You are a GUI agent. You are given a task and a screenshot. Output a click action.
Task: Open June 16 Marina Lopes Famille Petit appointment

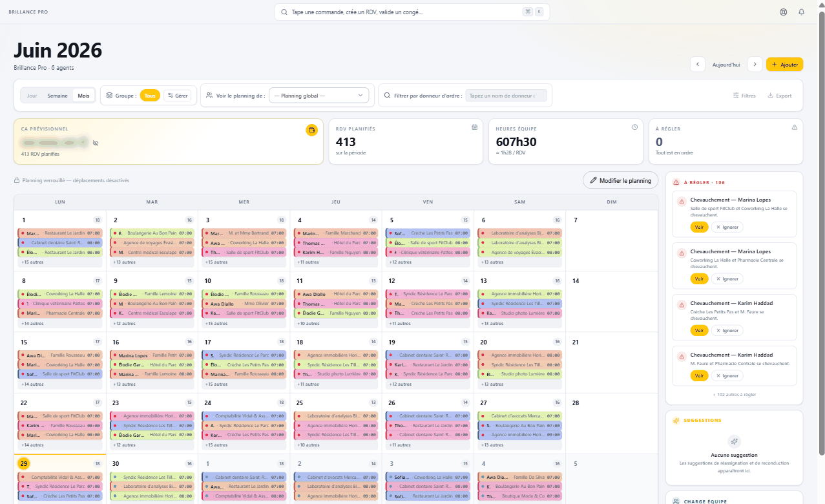point(152,355)
